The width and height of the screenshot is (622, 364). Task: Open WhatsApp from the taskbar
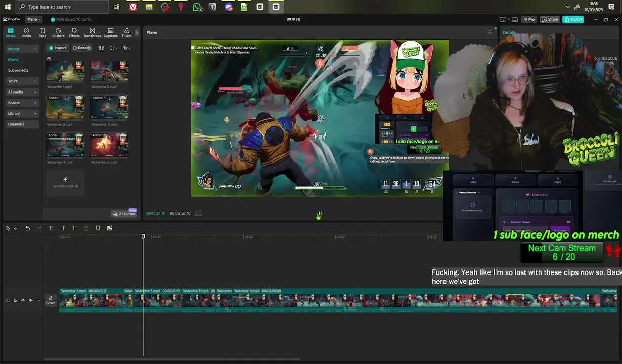[197, 7]
